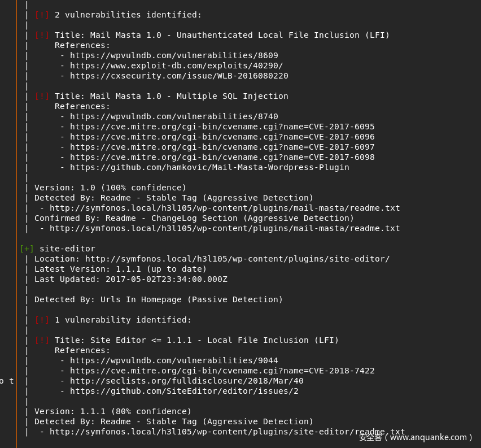Follow the cxsecurity WLB-2016080220 link

[x=179, y=76]
